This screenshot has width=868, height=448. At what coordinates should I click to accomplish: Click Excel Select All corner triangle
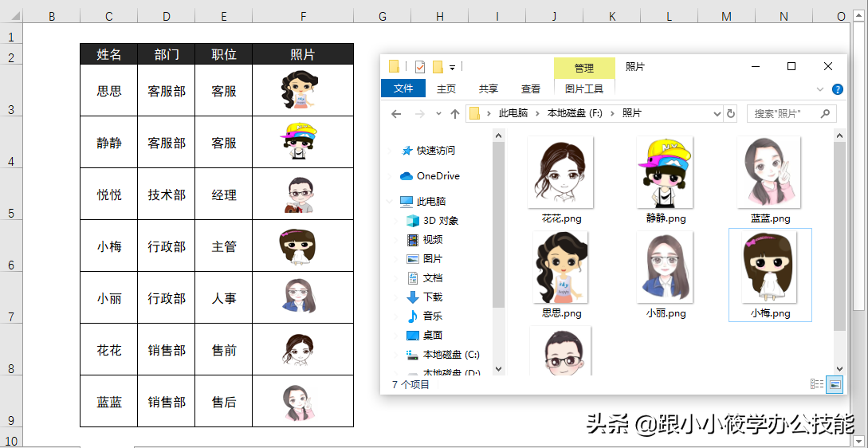tap(14, 17)
